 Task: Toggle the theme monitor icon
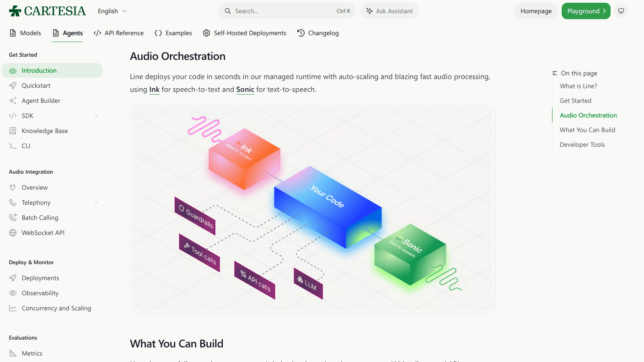pos(621,11)
